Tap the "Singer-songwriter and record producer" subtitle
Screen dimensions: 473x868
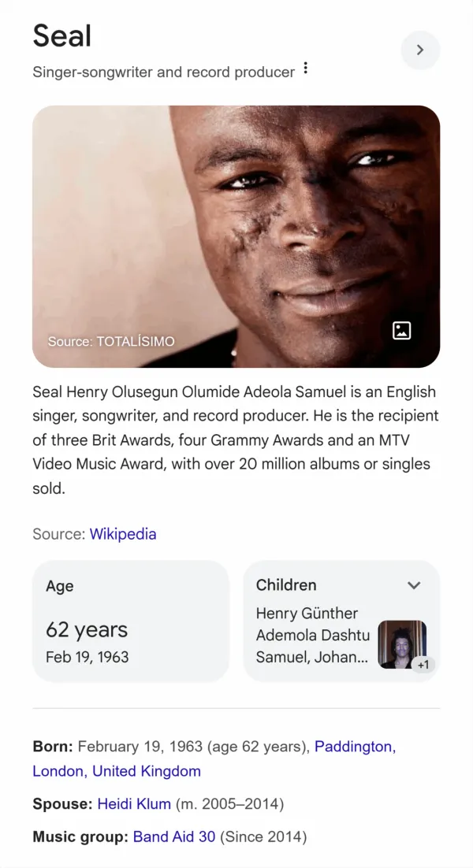coord(163,72)
